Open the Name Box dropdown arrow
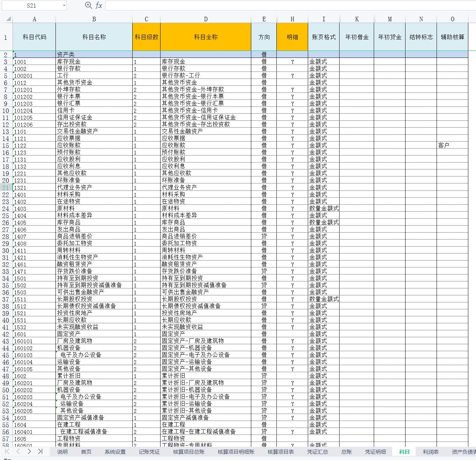The height and width of the screenshot is (460, 476). (x=64, y=6)
